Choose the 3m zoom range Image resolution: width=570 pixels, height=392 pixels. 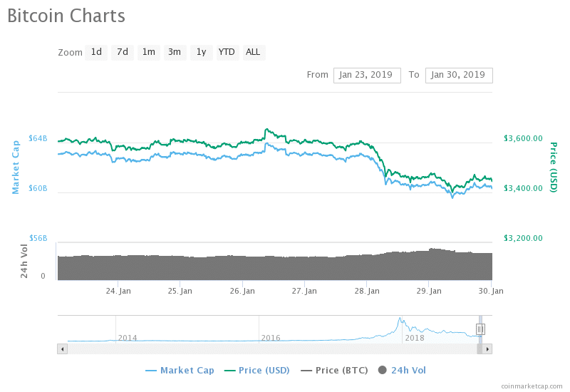tap(175, 52)
